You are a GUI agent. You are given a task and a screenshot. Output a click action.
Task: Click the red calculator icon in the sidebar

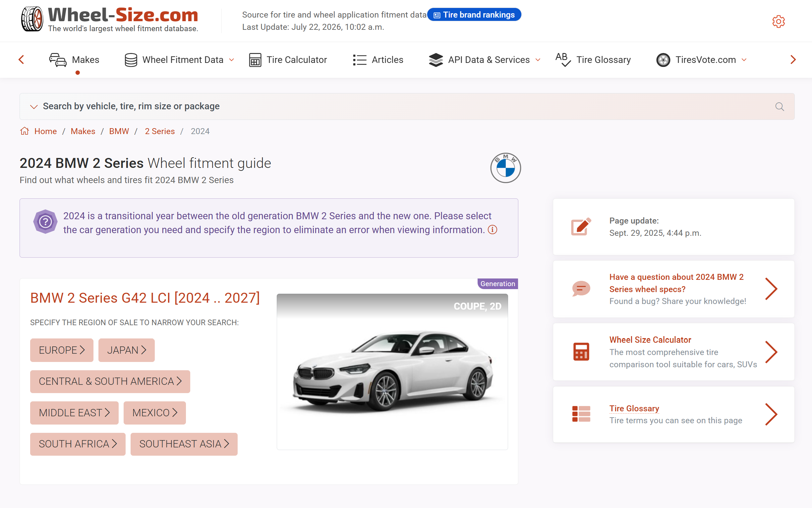click(581, 351)
